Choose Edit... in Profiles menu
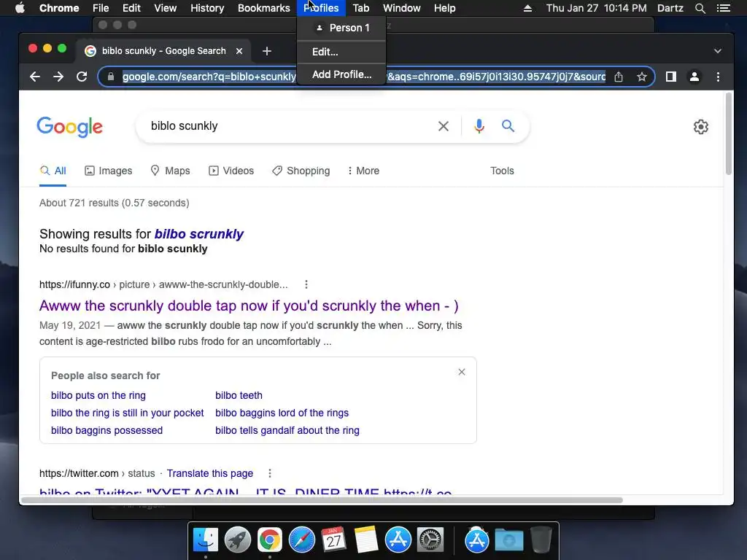The image size is (747, 560). click(341, 52)
